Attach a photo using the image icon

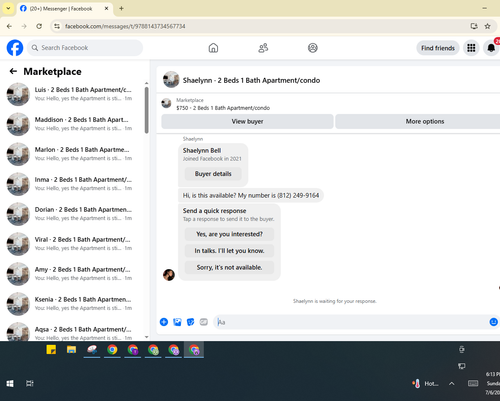click(x=177, y=322)
